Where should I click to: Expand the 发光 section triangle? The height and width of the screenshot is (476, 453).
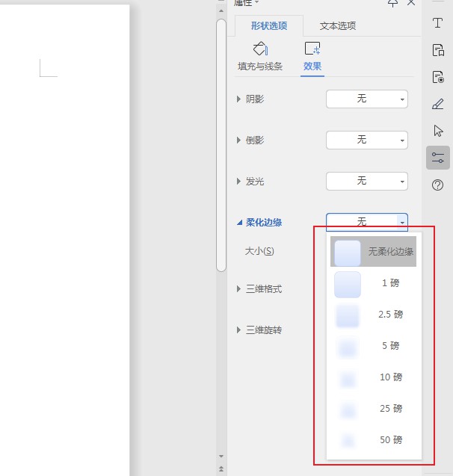pyautogui.click(x=238, y=182)
